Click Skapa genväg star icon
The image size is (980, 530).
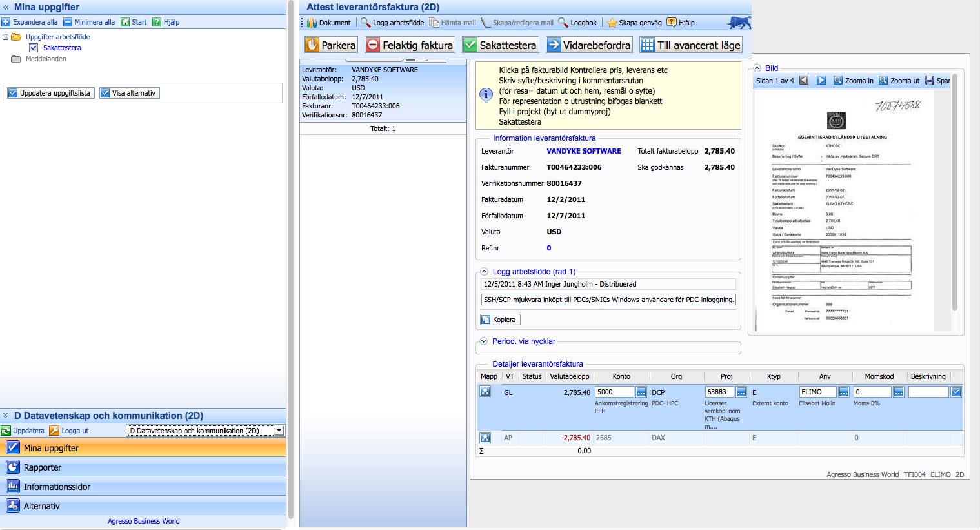point(612,23)
